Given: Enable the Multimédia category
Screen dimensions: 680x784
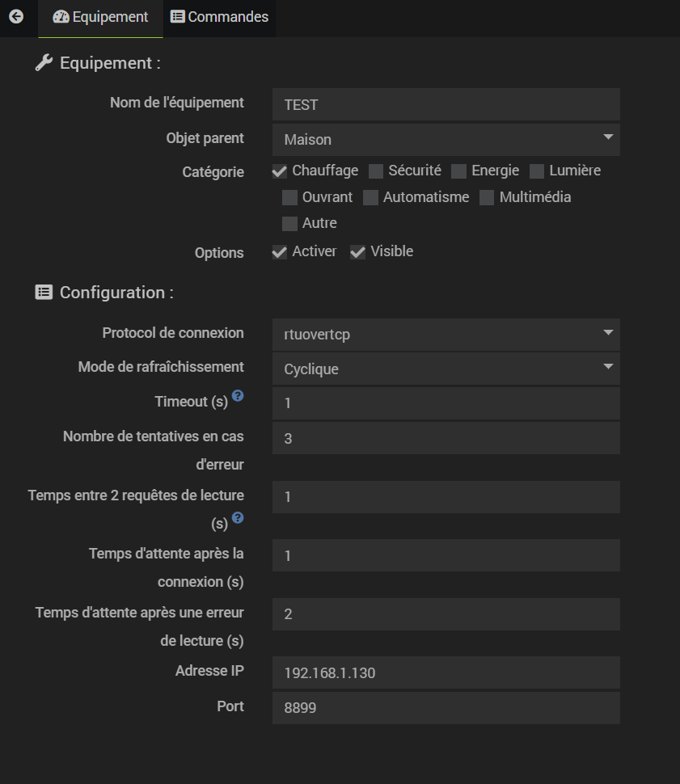Looking at the screenshot, I should (487, 198).
